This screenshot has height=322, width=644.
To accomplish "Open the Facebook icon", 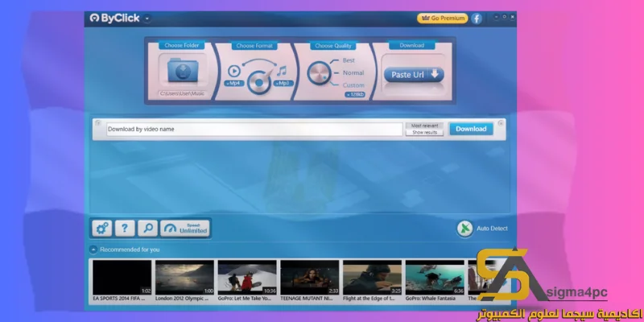I will click(x=477, y=19).
